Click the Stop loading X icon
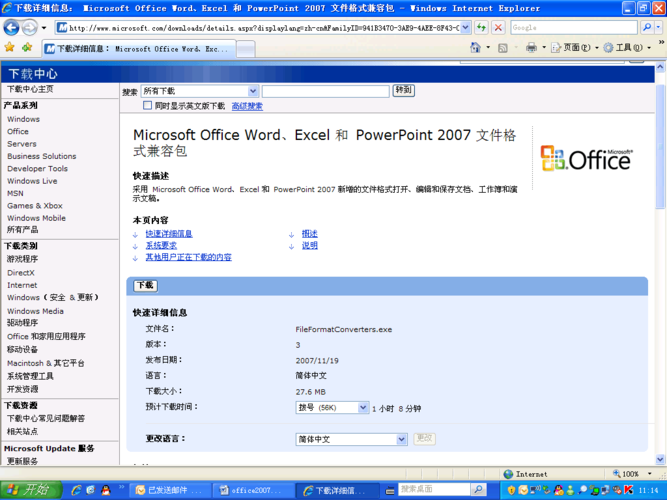The image size is (667, 500). (x=498, y=28)
